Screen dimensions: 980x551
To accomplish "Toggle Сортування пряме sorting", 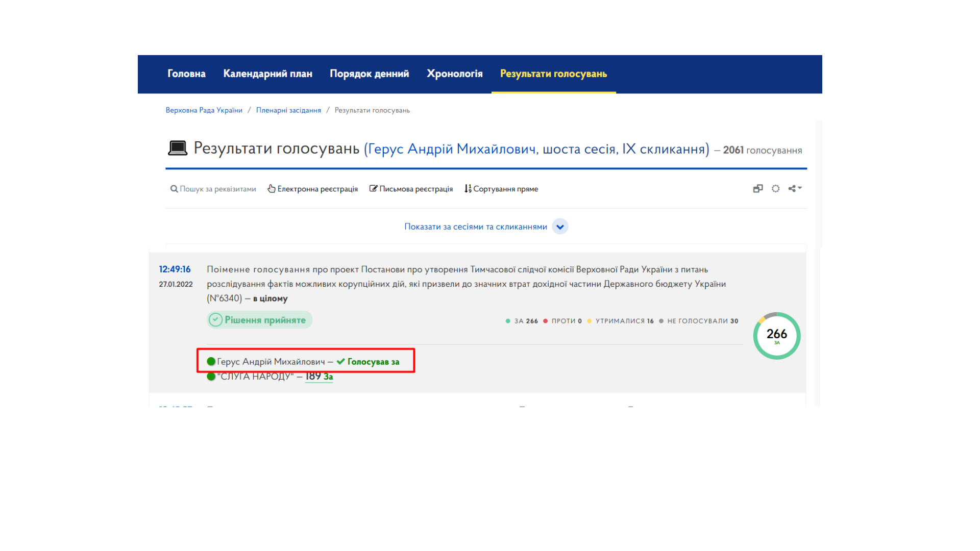I will pyautogui.click(x=505, y=189).
